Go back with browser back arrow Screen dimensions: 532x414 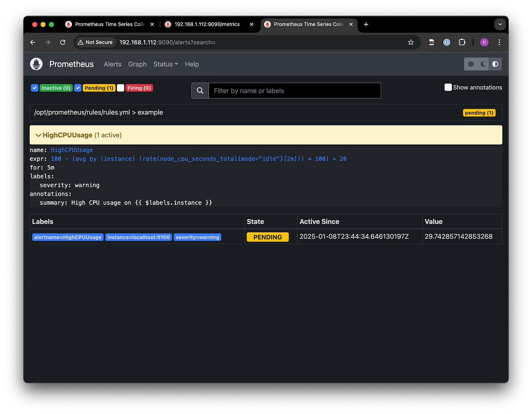pyautogui.click(x=33, y=42)
